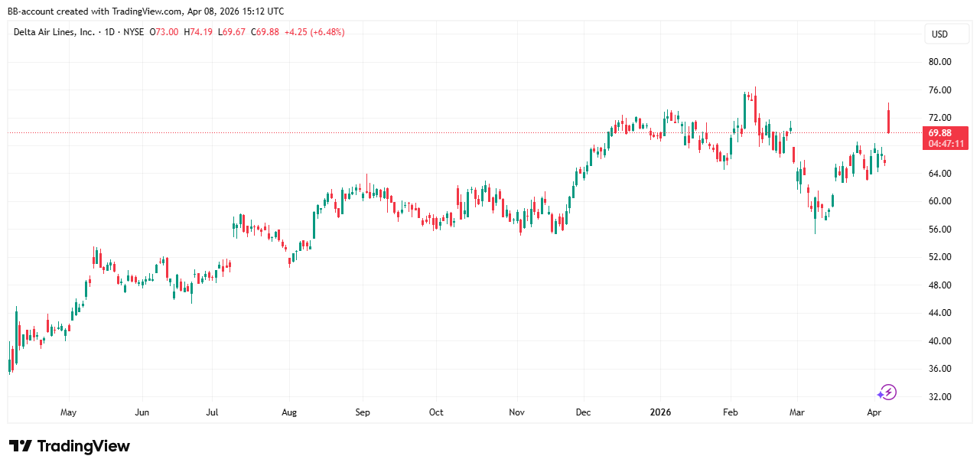This screenshot has width=980, height=469.
Task: Click the TradingView logo at bottom left
Action: point(70,446)
